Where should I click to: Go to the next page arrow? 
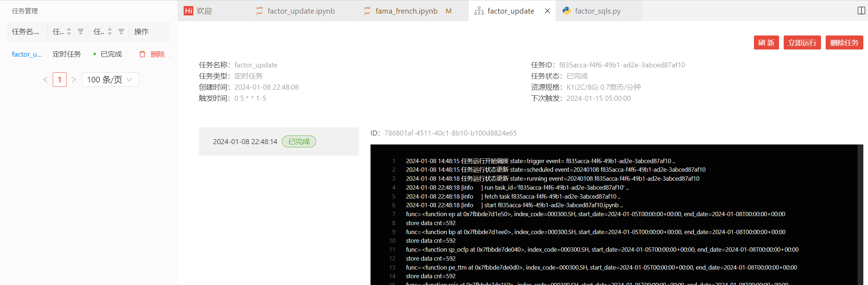click(74, 80)
